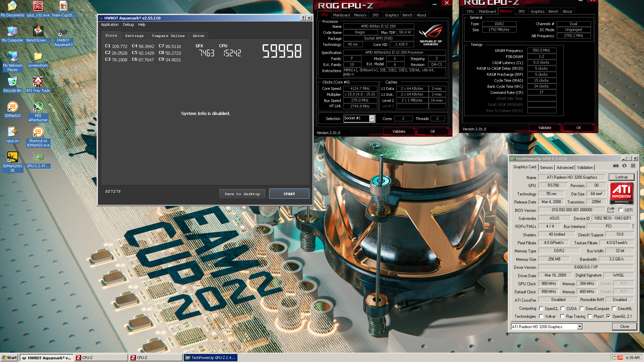644x362 pixels.
Task: Toggle DirectML checkbox
Action: tap(614, 309)
